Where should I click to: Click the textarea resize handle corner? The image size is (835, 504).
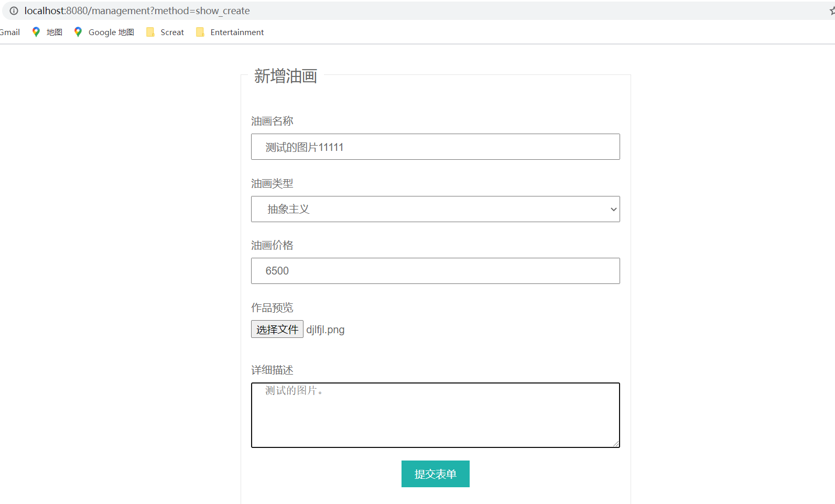(x=616, y=444)
